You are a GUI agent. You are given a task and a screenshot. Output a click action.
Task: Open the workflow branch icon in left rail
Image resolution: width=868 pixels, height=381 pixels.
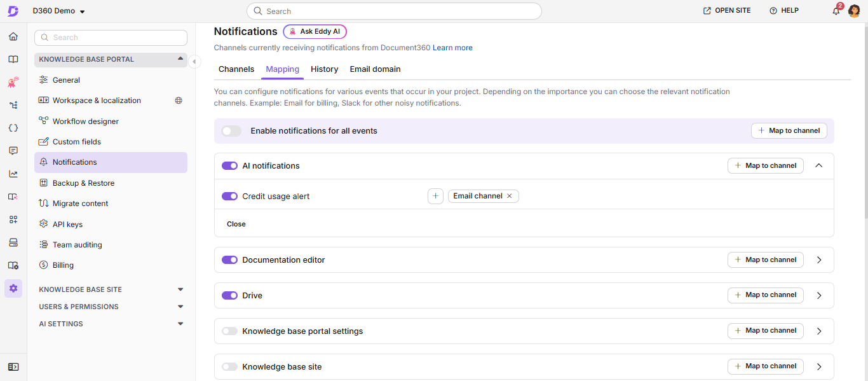pyautogui.click(x=13, y=105)
